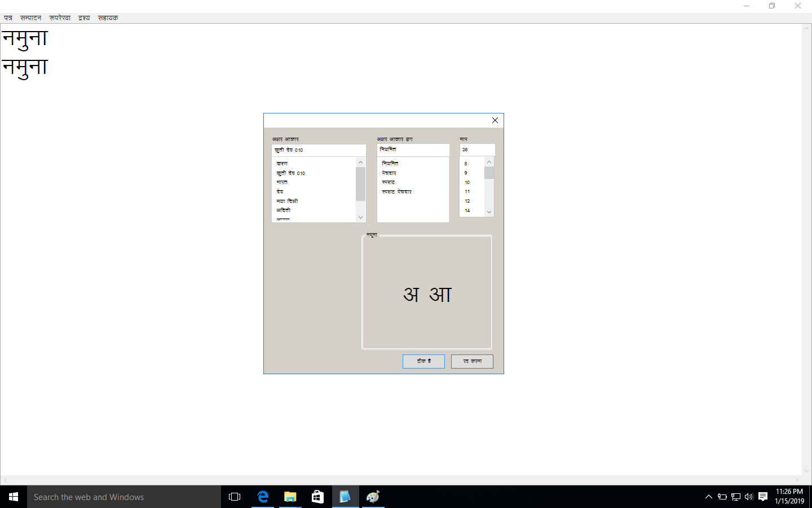The width and height of the screenshot is (812, 508).
Task: Close the font dialog with X
Action: tap(495, 120)
